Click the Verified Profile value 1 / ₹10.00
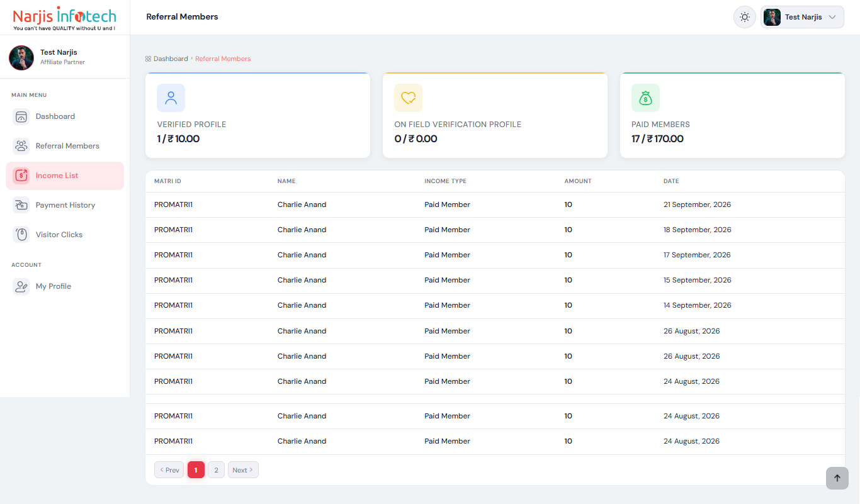This screenshot has width=860, height=504. [178, 138]
